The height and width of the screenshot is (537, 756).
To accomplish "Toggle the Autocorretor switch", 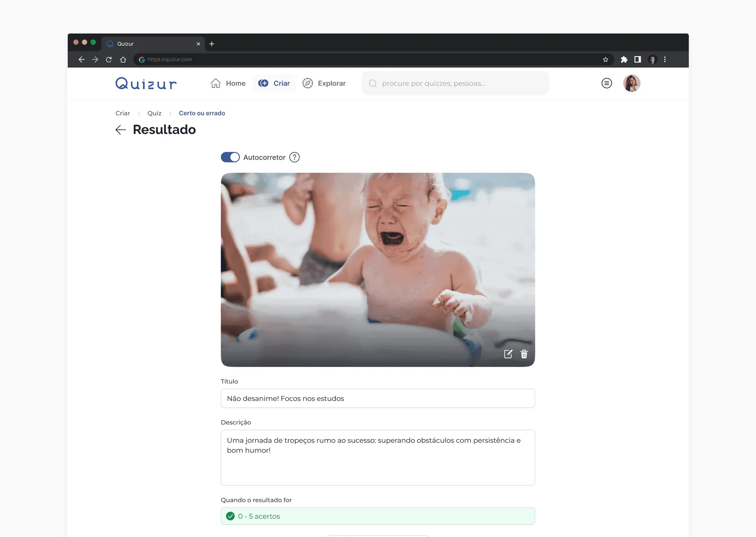I will [230, 157].
